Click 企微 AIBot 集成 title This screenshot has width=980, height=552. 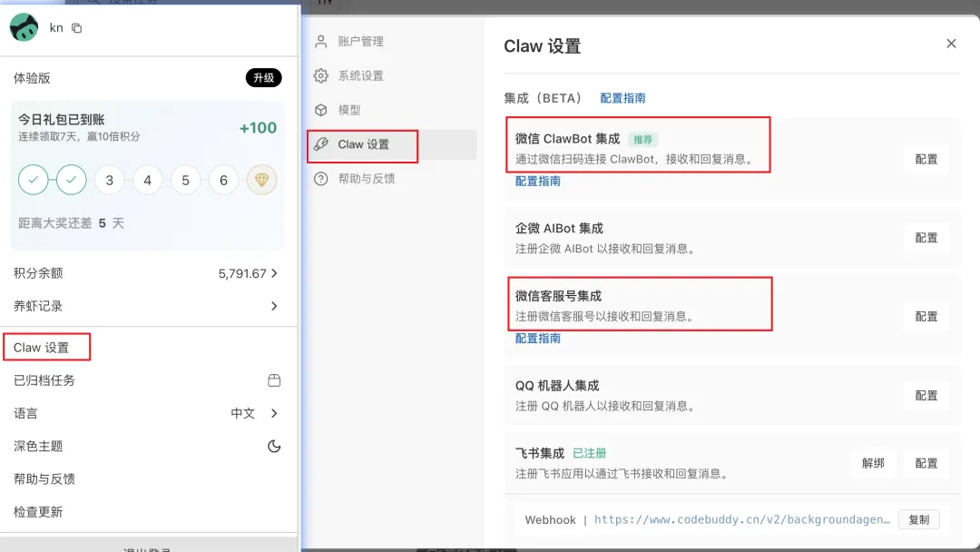559,228
